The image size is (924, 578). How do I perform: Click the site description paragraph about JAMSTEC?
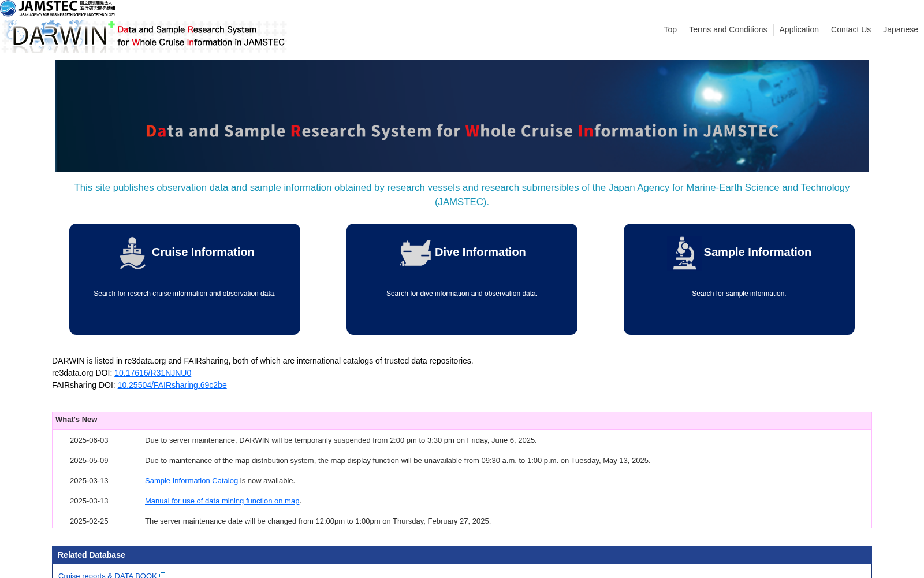(x=462, y=195)
